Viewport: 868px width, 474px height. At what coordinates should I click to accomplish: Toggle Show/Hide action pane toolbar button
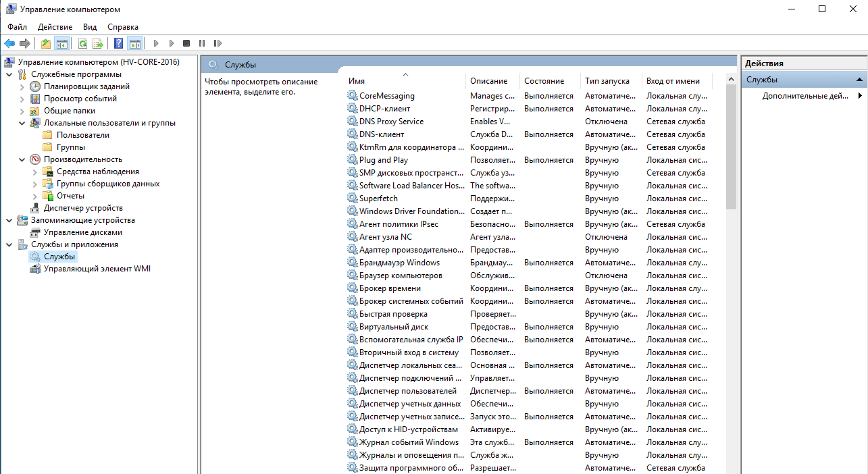[x=134, y=44]
